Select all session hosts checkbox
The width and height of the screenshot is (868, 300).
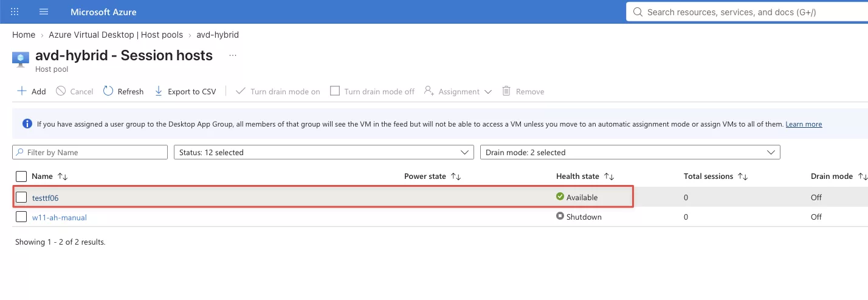pyautogui.click(x=21, y=176)
